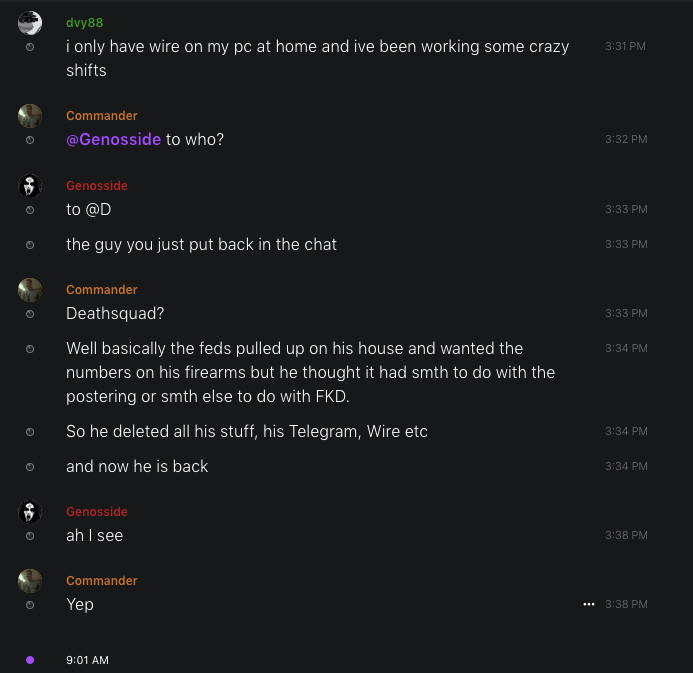
Task: Click the 3:32 PM timestamp
Action: coord(626,139)
